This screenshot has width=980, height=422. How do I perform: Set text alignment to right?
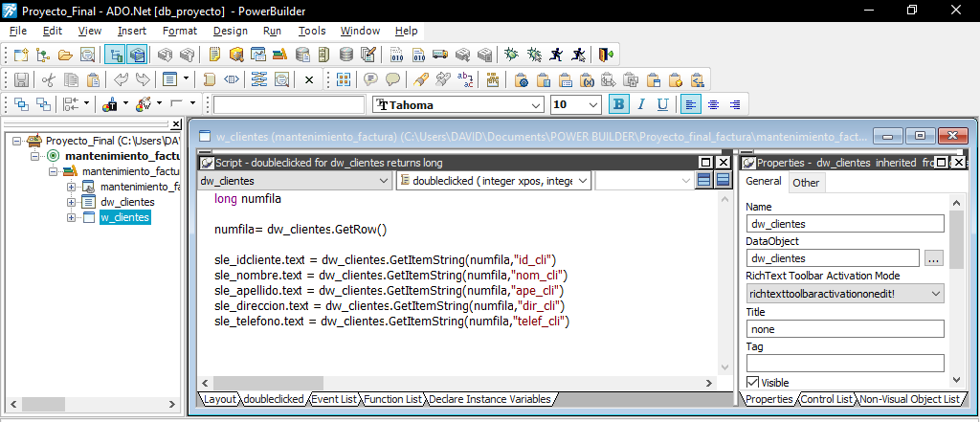[735, 104]
